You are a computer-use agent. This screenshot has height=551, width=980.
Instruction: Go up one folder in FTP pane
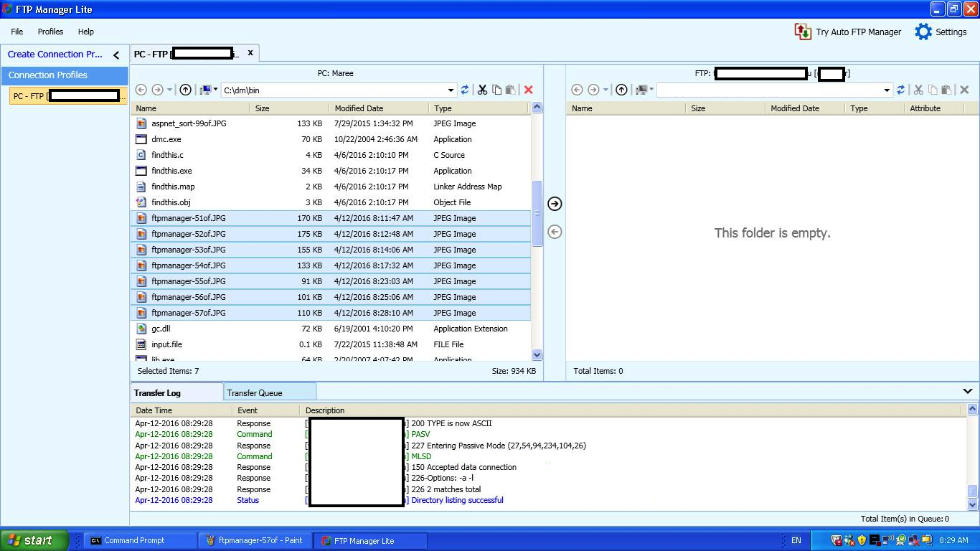tap(621, 90)
